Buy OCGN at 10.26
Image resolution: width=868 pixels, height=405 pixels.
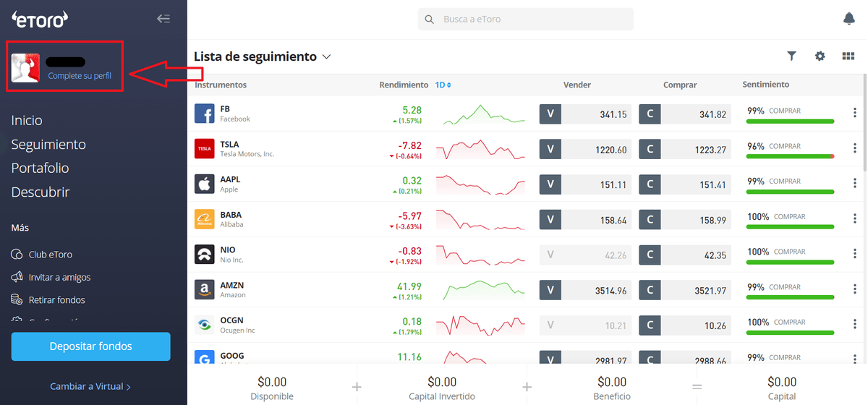(x=685, y=325)
